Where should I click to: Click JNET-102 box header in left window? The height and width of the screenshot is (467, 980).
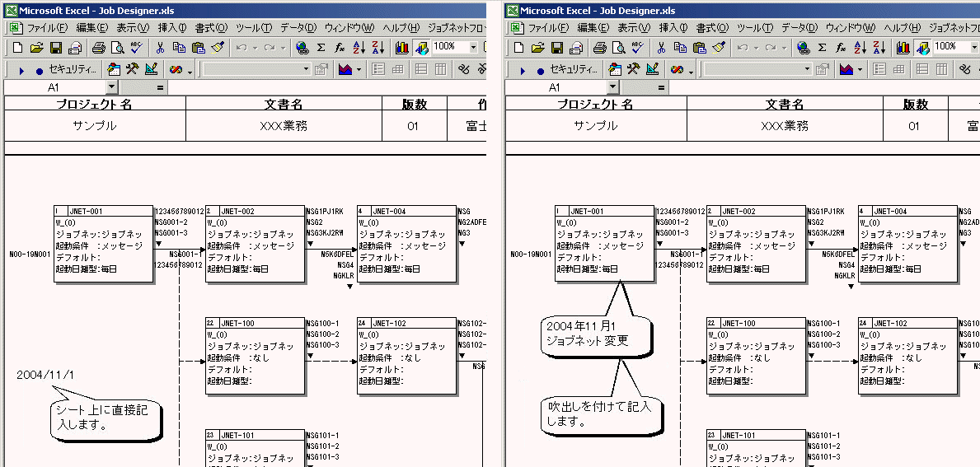point(407,324)
